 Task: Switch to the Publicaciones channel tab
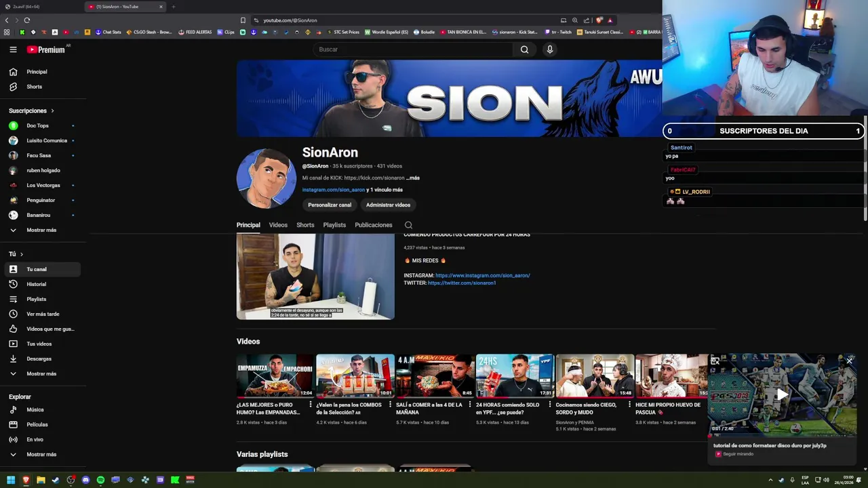(x=374, y=225)
